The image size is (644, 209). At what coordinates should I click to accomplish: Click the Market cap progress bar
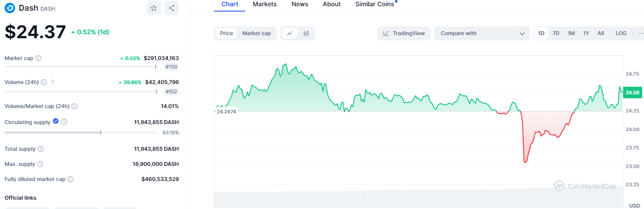tap(82, 67)
